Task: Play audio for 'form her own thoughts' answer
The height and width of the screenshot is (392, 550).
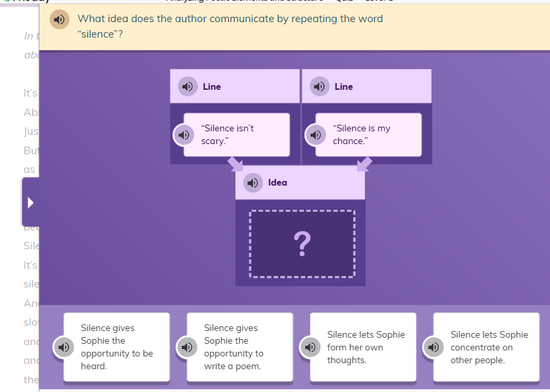Action: [310, 347]
